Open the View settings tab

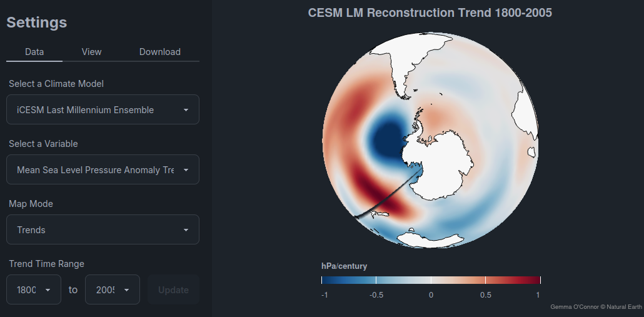click(x=91, y=52)
